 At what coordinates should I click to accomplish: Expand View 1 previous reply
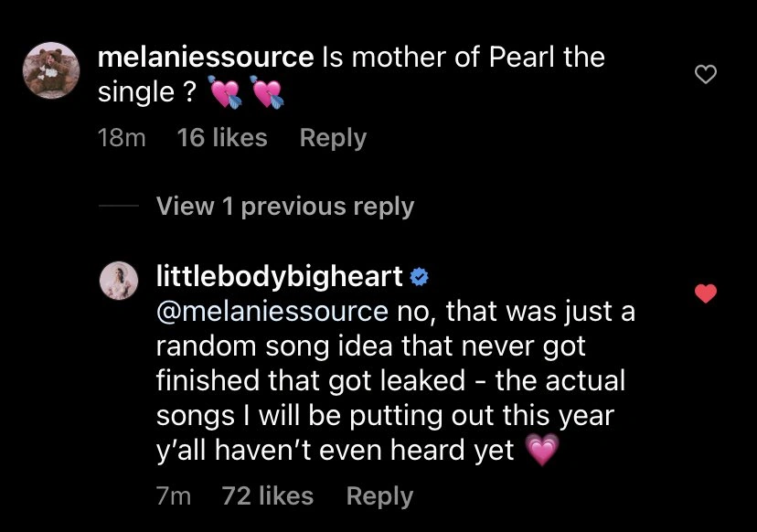tap(285, 207)
